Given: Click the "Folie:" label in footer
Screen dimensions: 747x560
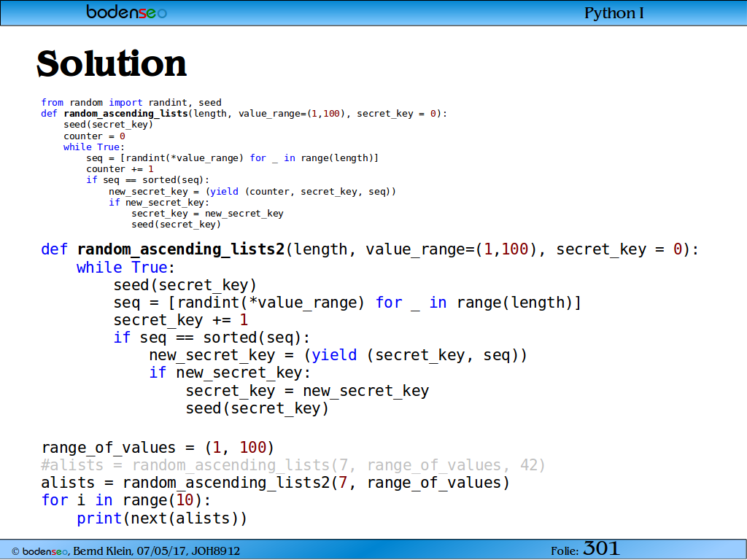Looking at the screenshot, I should [x=565, y=551].
